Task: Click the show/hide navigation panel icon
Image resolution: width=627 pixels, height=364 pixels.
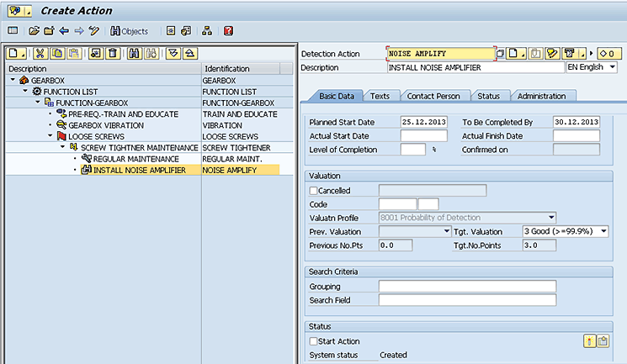Action: pyautogui.click(x=13, y=30)
